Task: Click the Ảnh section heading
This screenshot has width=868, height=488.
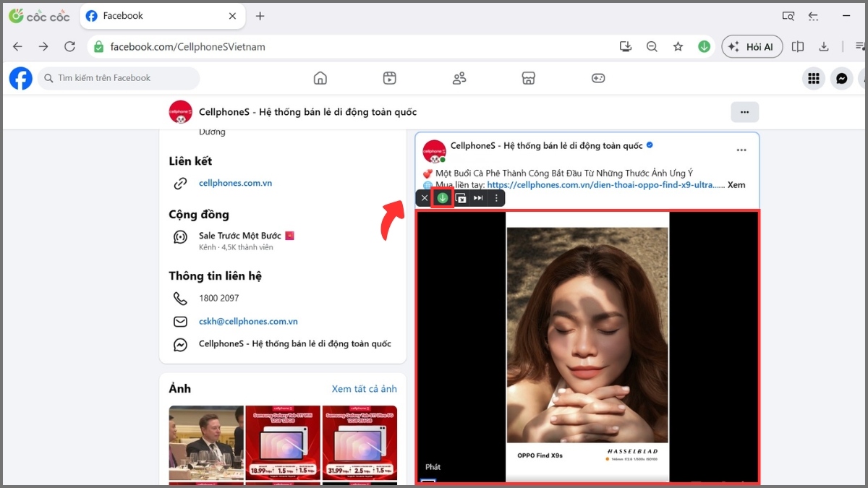Action: [x=179, y=389]
